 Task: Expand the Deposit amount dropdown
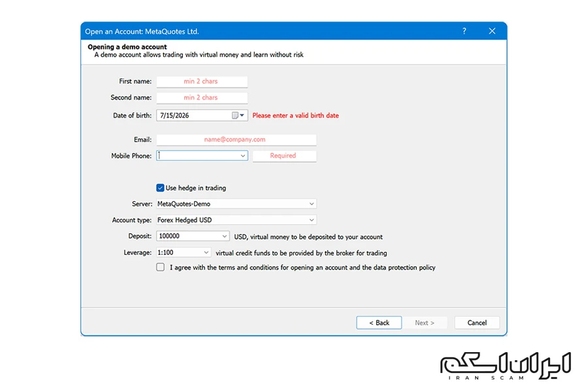coord(224,236)
